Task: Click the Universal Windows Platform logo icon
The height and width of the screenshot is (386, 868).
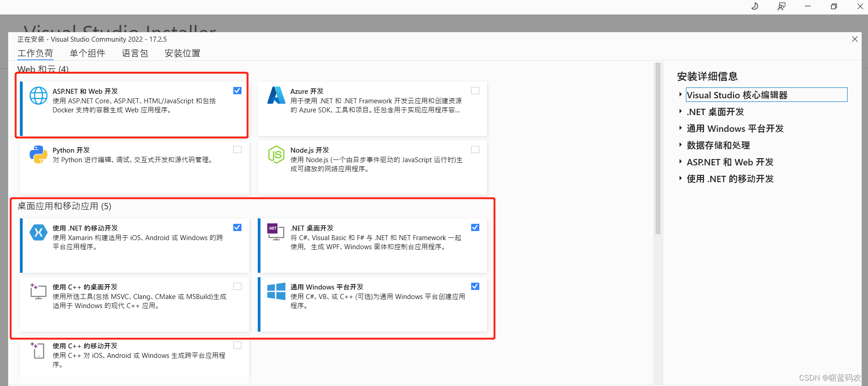Action: tap(276, 291)
